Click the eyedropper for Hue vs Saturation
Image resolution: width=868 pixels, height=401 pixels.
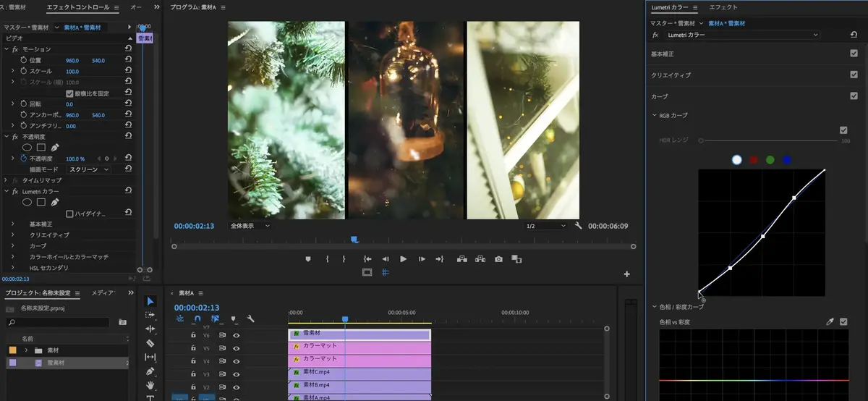830,321
